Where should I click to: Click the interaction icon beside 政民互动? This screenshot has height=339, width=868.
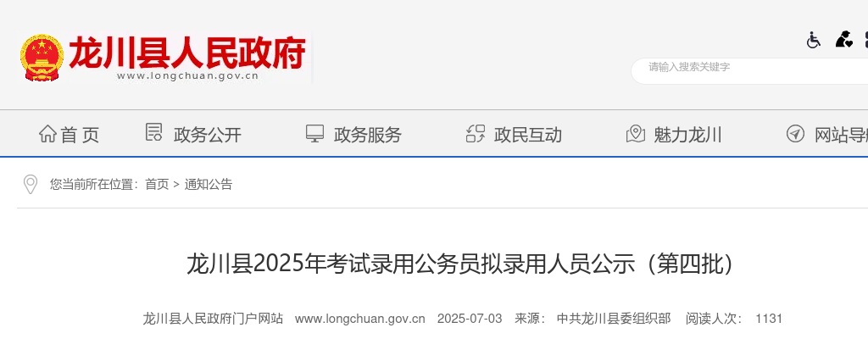point(476,134)
